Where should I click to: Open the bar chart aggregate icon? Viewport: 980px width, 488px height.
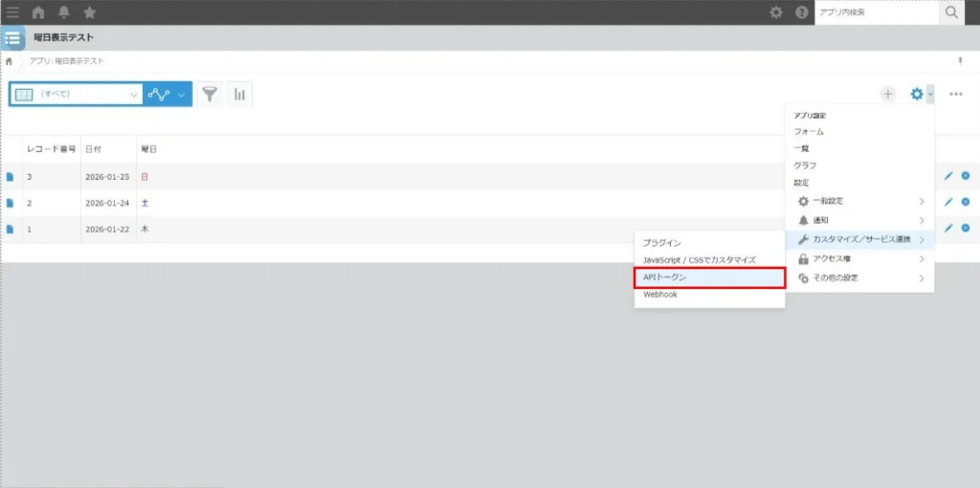click(239, 94)
